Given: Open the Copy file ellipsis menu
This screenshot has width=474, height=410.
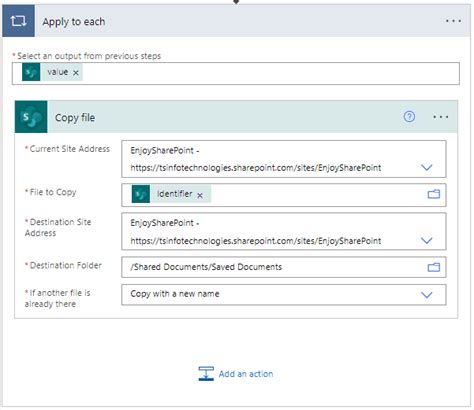Looking at the screenshot, I should tap(440, 117).
